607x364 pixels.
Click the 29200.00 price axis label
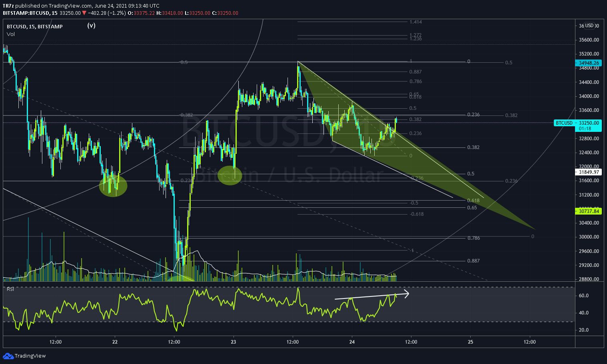click(589, 265)
